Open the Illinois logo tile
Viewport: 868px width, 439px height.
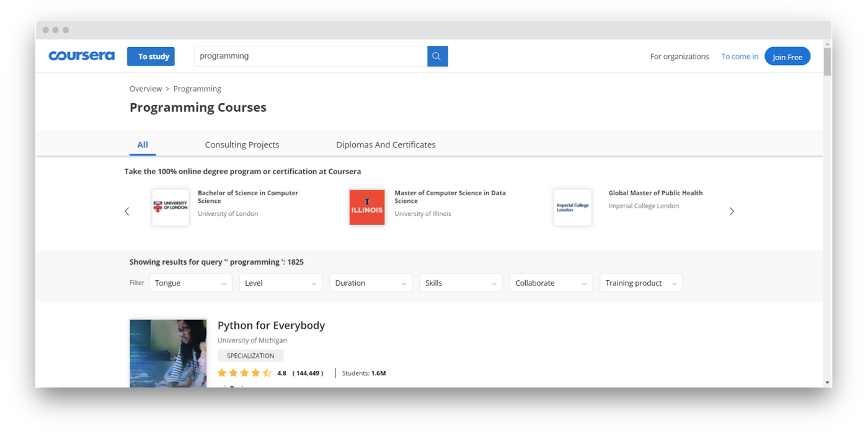coord(367,207)
